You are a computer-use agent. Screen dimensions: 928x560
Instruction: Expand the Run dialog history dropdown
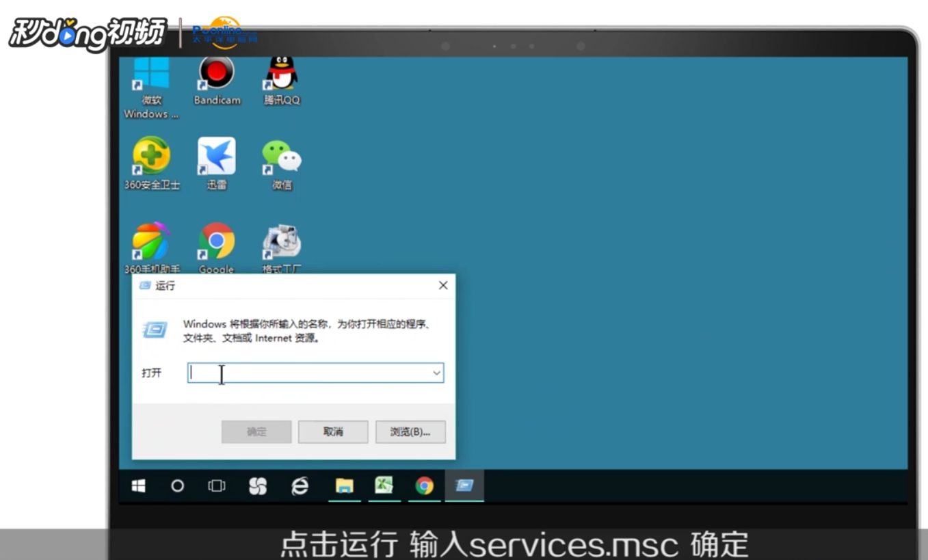(x=436, y=373)
